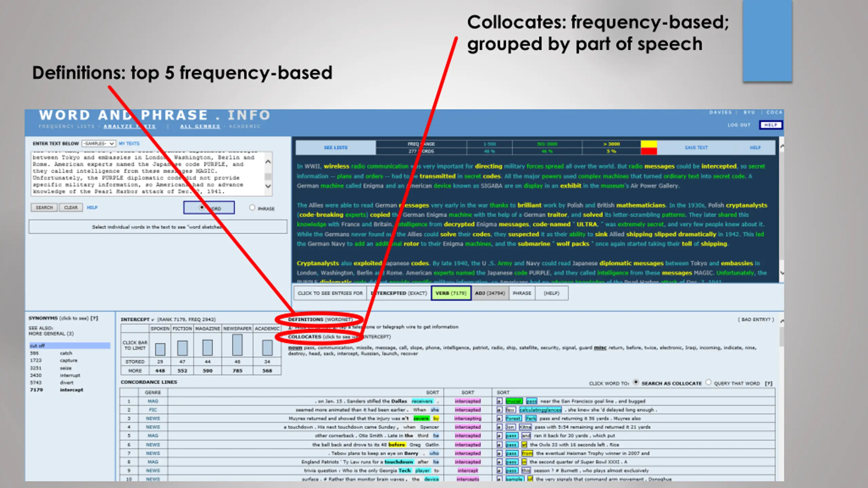Screen dimensions: 868x488
Task: Open the COCA link in the header
Action: [x=774, y=113]
